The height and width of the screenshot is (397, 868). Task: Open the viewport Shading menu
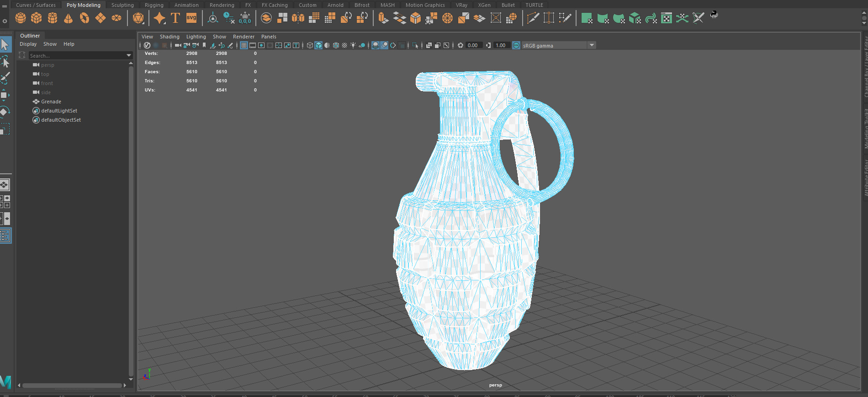pos(169,37)
